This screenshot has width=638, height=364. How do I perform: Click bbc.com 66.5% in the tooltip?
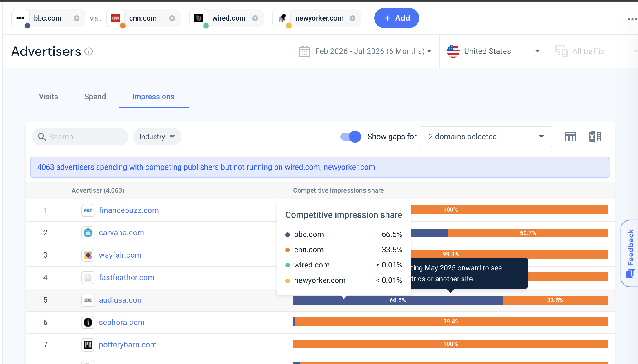(344, 234)
